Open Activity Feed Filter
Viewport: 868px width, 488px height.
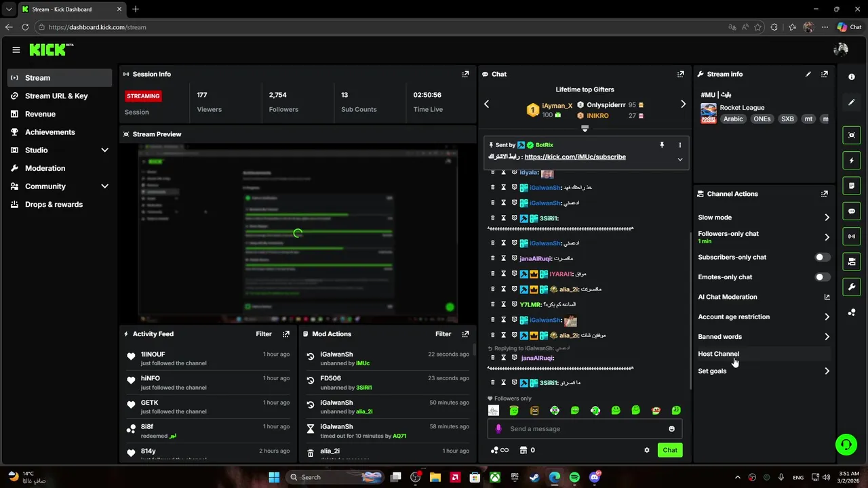click(x=264, y=334)
